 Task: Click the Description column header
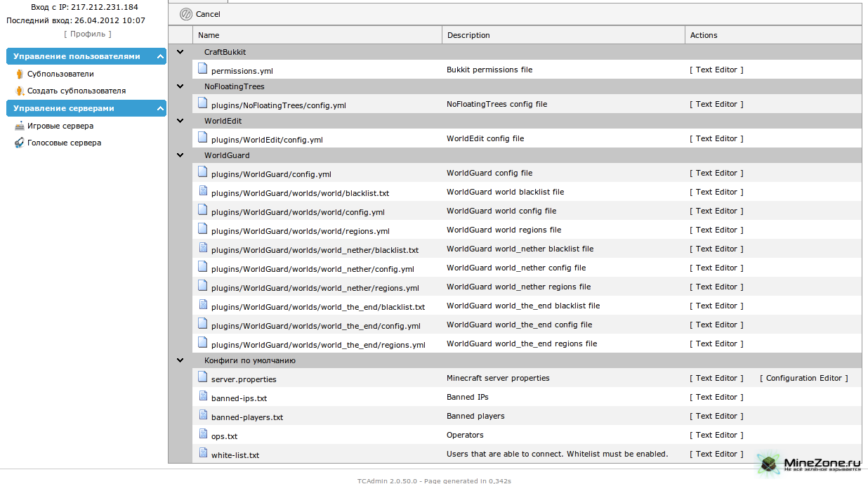468,35
